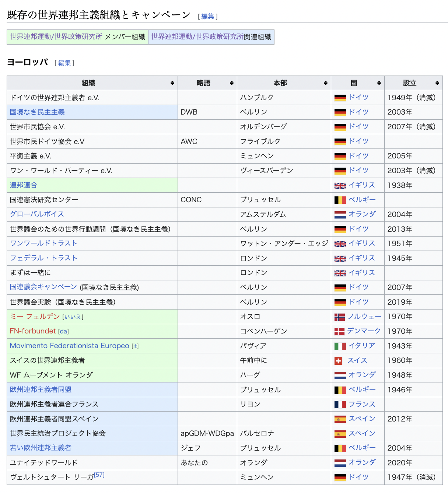Click the founding year cell 2019年

[413, 302]
